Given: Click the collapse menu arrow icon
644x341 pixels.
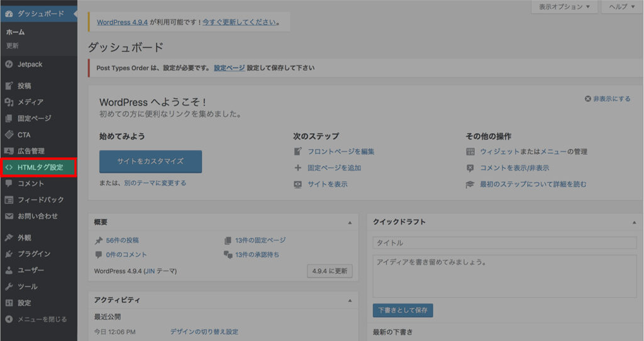Looking at the screenshot, I should click(x=9, y=319).
